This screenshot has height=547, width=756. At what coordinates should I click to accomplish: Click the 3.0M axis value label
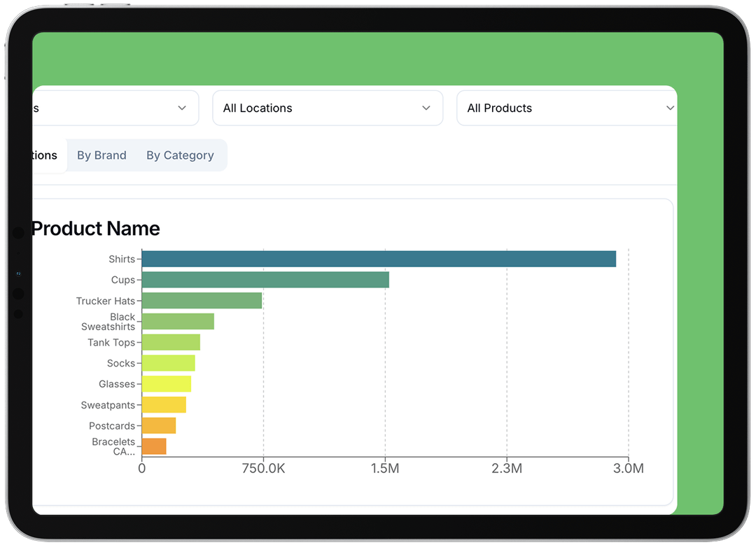point(629,469)
